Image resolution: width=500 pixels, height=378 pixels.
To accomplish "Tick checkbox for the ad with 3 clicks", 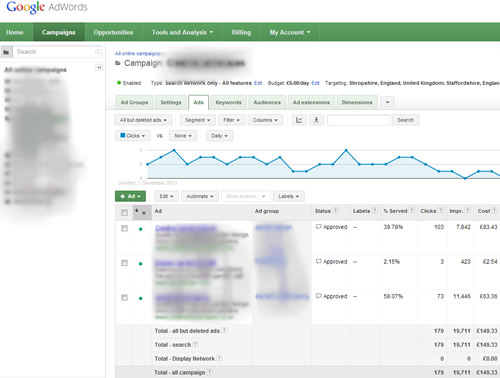I will [124, 263].
